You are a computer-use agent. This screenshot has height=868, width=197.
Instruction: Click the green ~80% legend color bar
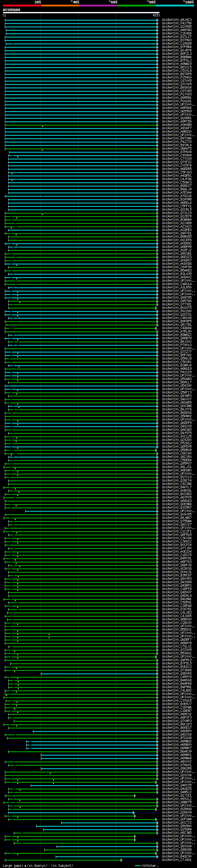click(136, 6)
